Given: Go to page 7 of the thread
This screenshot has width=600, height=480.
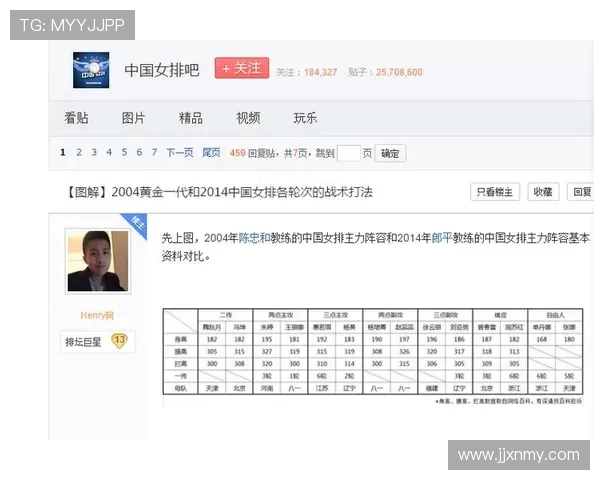Looking at the screenshot, I should 155,152.
